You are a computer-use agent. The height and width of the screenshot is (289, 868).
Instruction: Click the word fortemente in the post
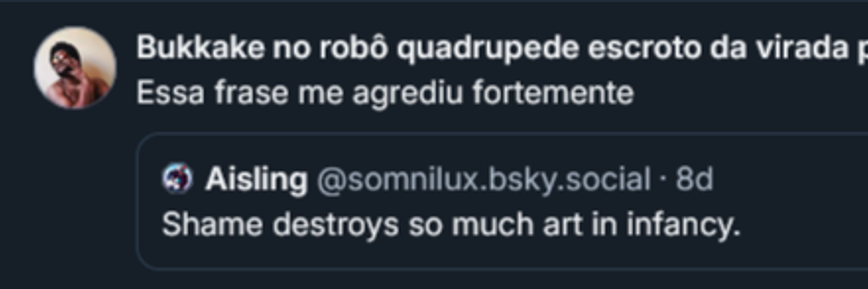click(553, 92)
